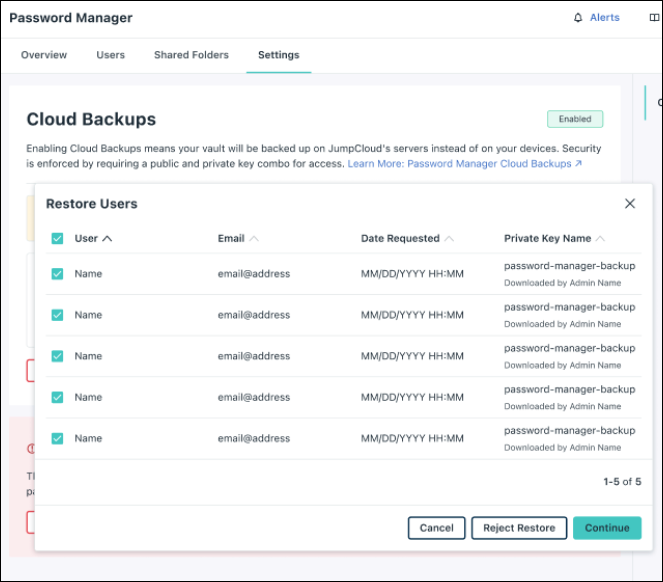Image resolution: width=663 pixels, height=582 pixels.
Task: Sort by Email column arrow
Action: 254,239
